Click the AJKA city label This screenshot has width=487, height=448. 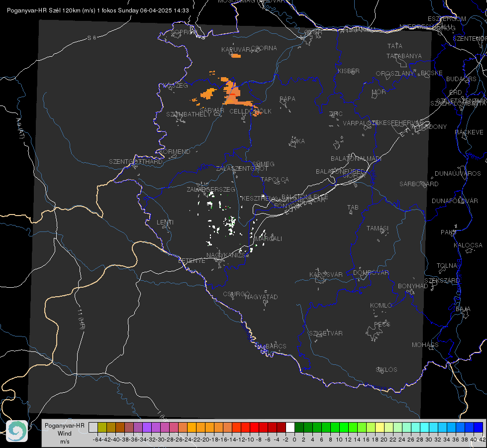[x=297, y=141]
